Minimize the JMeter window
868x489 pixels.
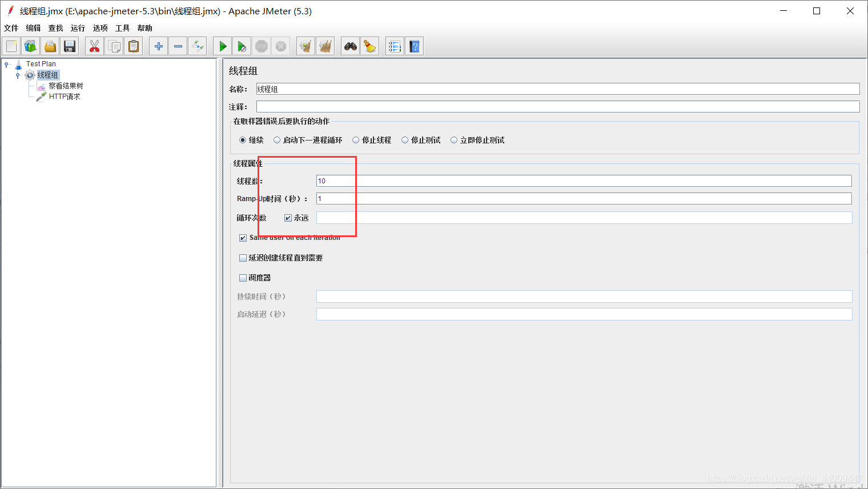click(x=783, y=11)
